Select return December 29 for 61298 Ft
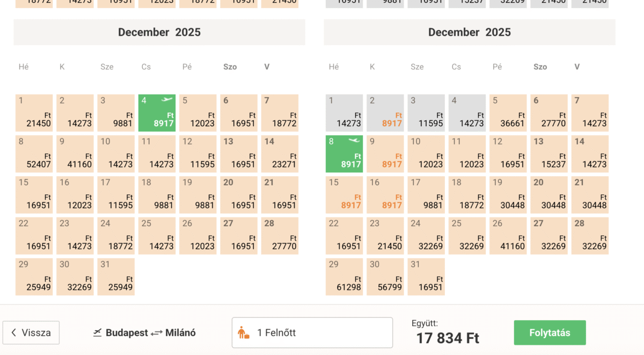Screen dimensions: 644x355 (x=344, y=277)
